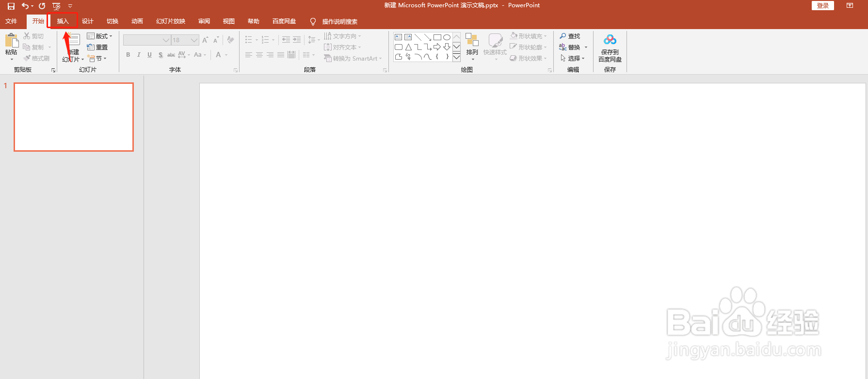868x379 pixels.
Task: Open the 文件 (File) menu tab
Action: pyautogui.click(x=11, y=21)
